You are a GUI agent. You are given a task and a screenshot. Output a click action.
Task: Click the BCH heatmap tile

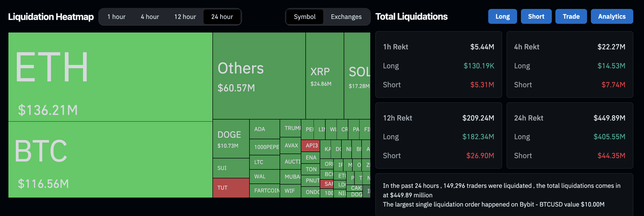327,174
